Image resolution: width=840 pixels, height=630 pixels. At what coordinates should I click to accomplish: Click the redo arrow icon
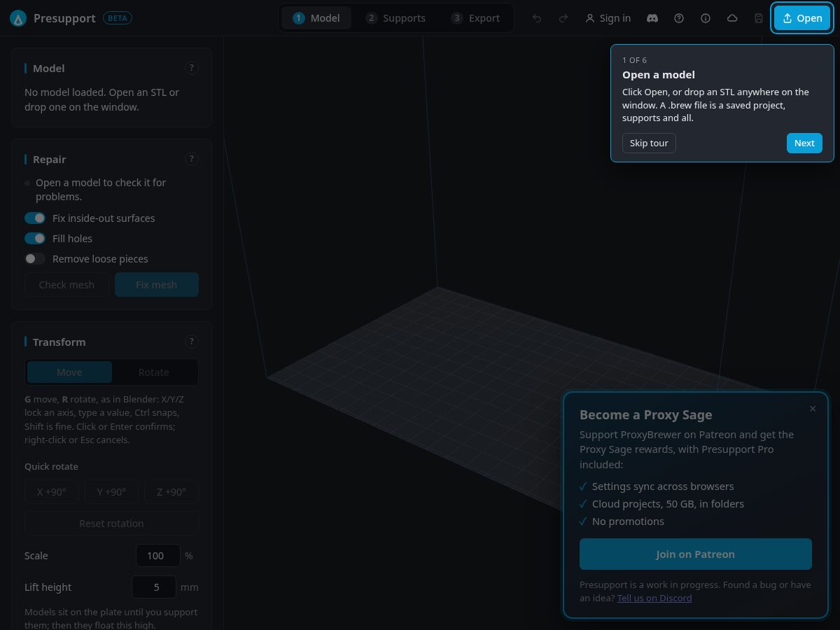click(563, 18)
